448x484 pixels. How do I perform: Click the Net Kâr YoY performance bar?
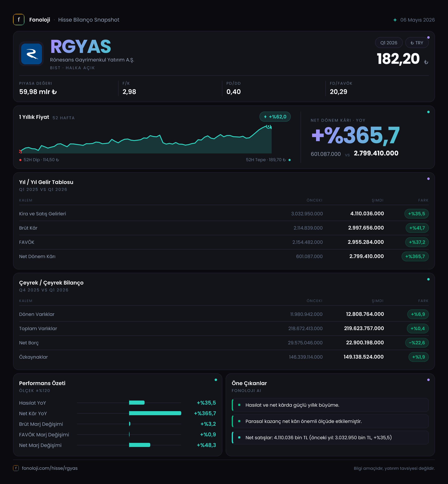(x=155, y=413)
